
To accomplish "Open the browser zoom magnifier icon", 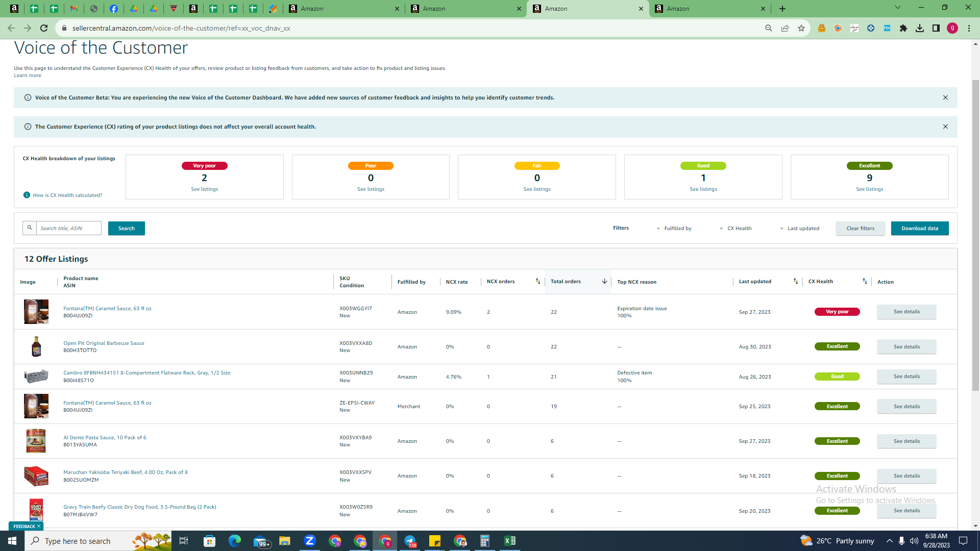I will 769,28.
